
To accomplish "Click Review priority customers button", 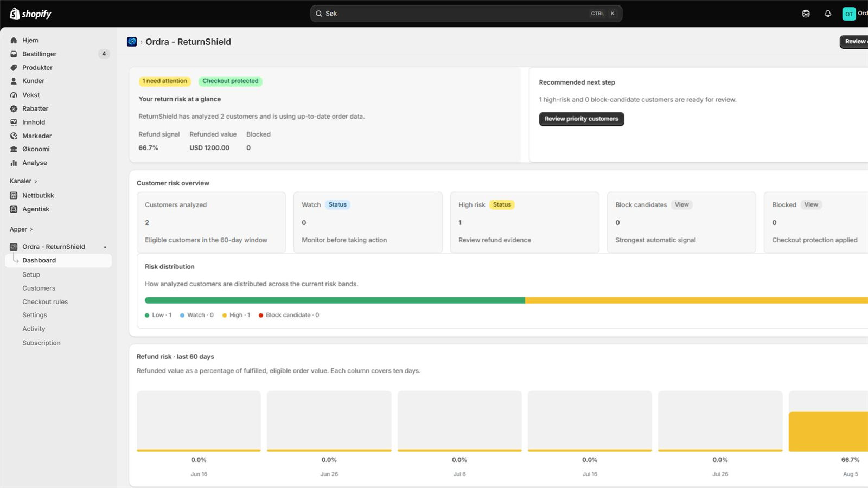I will [x=582, y=119].
